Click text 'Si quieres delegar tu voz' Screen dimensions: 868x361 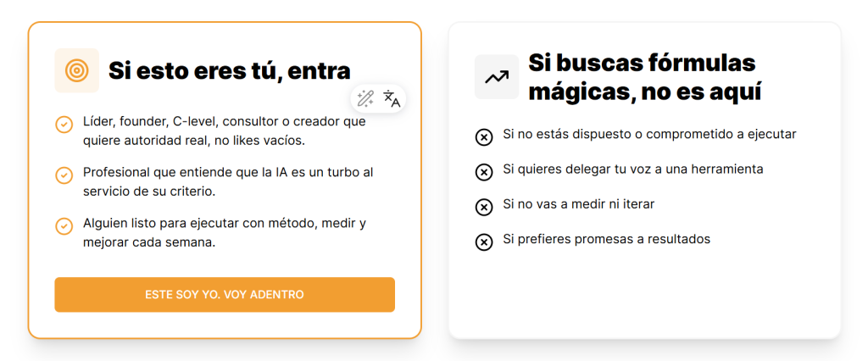click(x=632, y=169)
